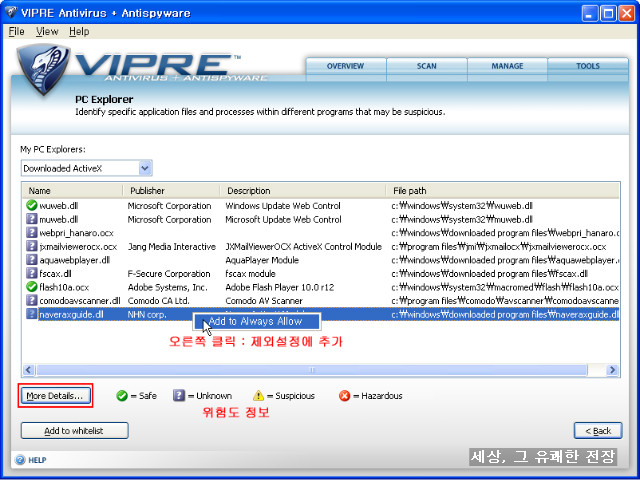Screen dimensions: 640x480
Task: Open the View menu
Action: pos(47,31)
